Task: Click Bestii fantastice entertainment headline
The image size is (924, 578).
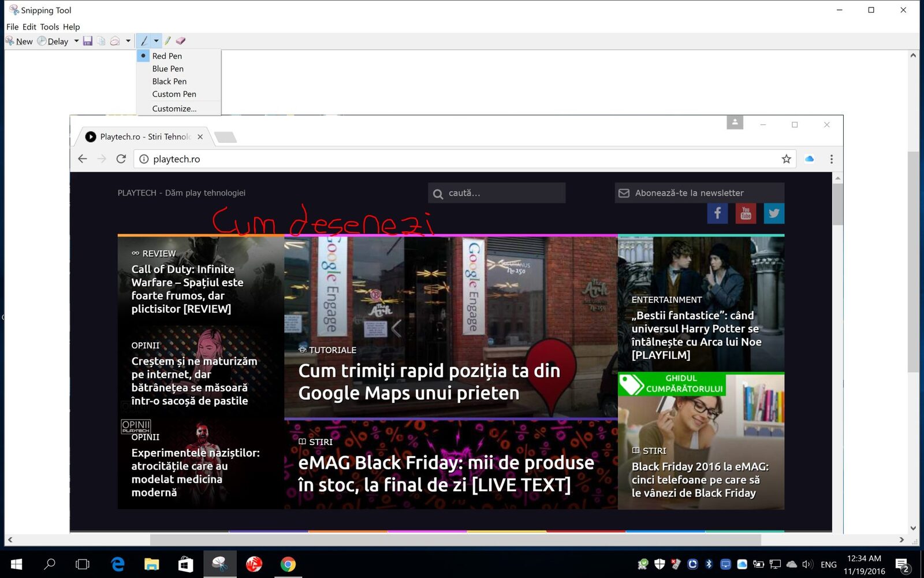Action: click(x=696, y=335)
